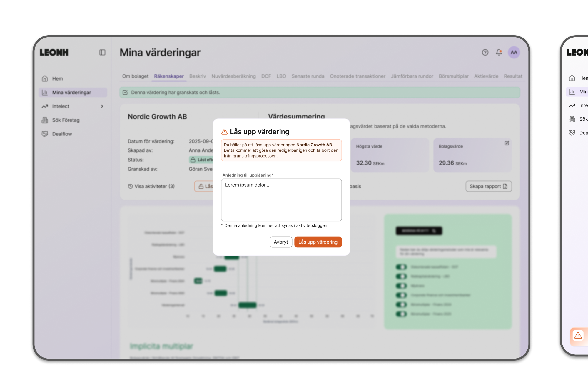Open the AA profile avatar

514,52
